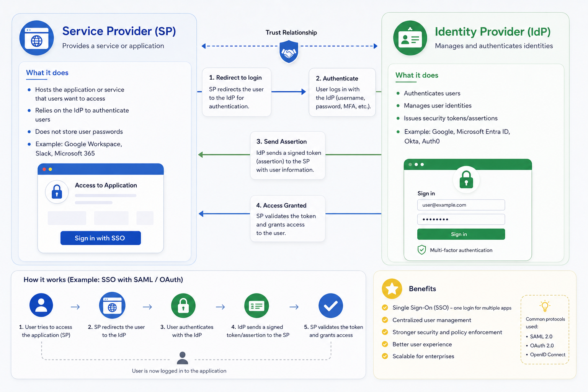
Task: Click the user@example.com email field
Action: pyautogui.click(x=461, y=205)
